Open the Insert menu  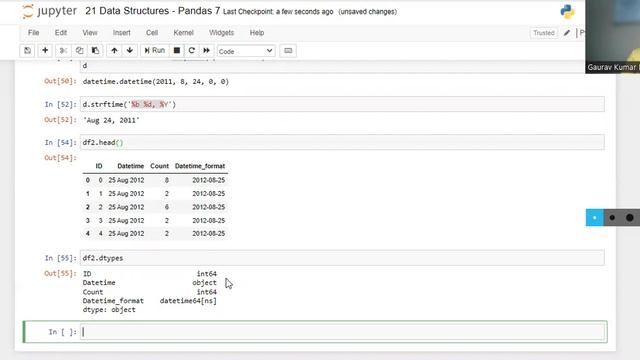point(122,33)
